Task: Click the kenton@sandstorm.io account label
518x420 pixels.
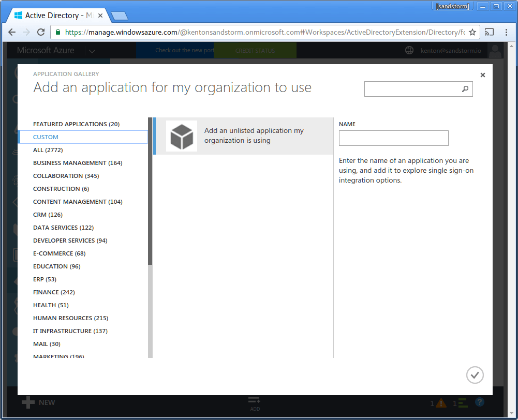Action: coord(451,51)
